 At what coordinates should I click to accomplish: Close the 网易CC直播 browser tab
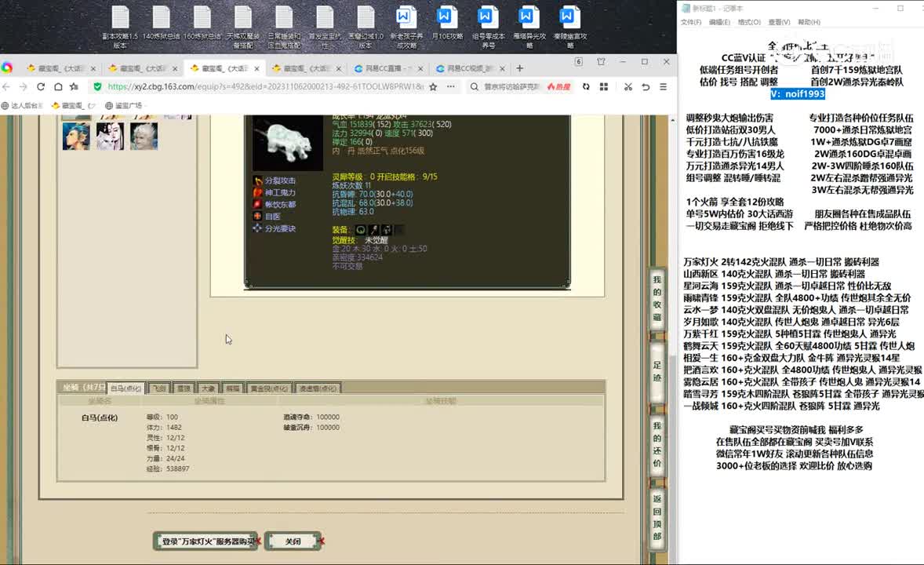(420, 68)
